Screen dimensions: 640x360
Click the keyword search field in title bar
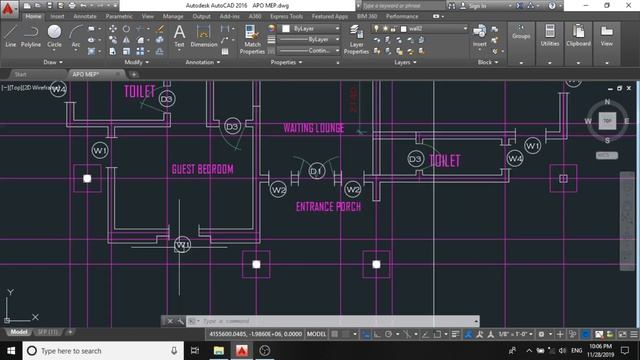[402, 6]
